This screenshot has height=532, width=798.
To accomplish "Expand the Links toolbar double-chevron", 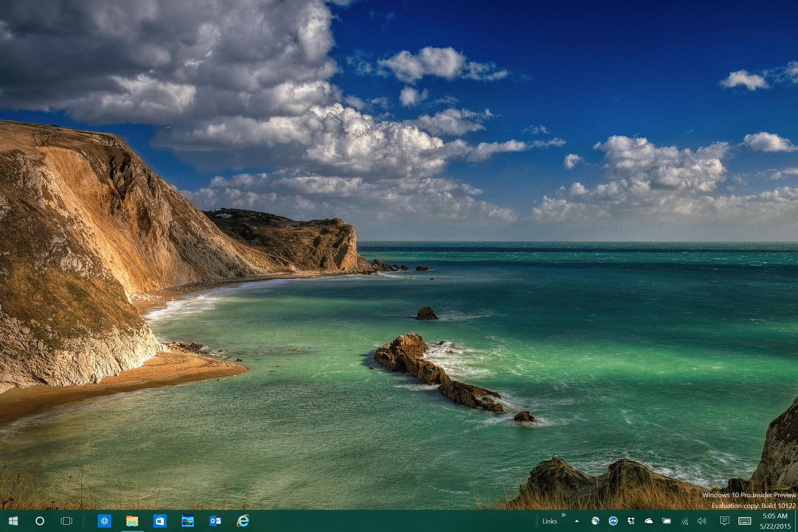I will [563, 515].
